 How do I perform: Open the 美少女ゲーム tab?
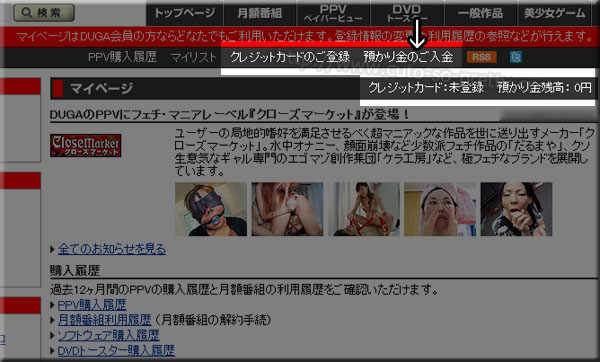pyautogui.click(x=554, y=13)
